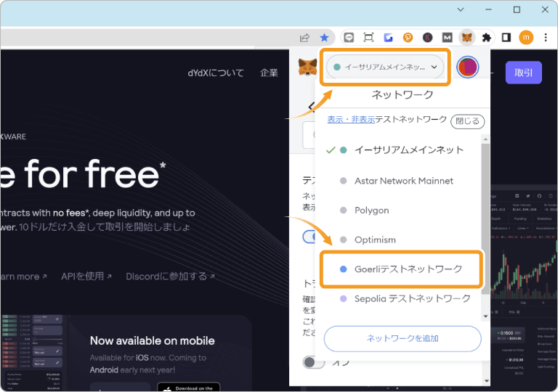Click the page share icon

coord(304,37)
